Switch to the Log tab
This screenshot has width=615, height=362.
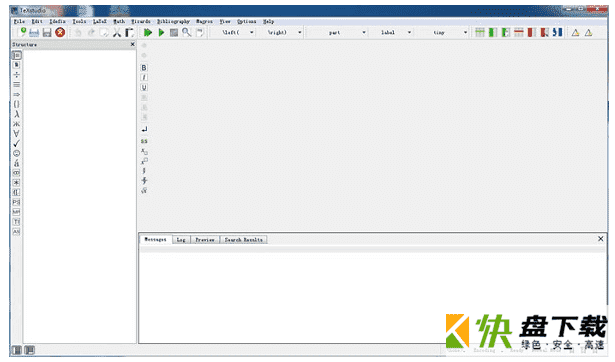[x=181, y=240]
